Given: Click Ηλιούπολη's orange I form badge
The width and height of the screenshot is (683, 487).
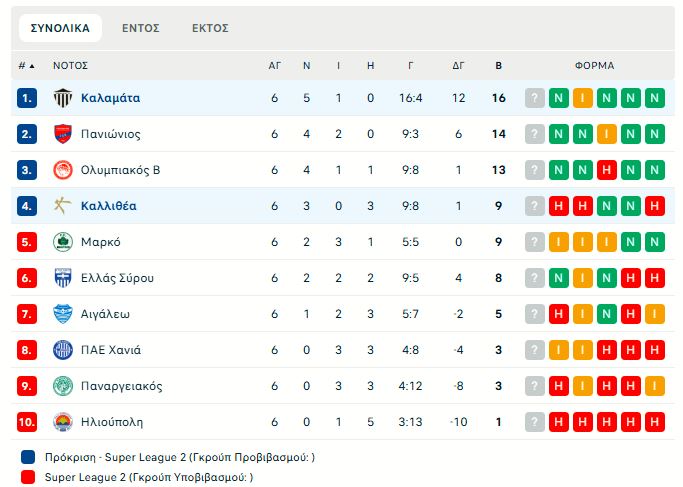Looking at the screenshot, I should [655, 422].
